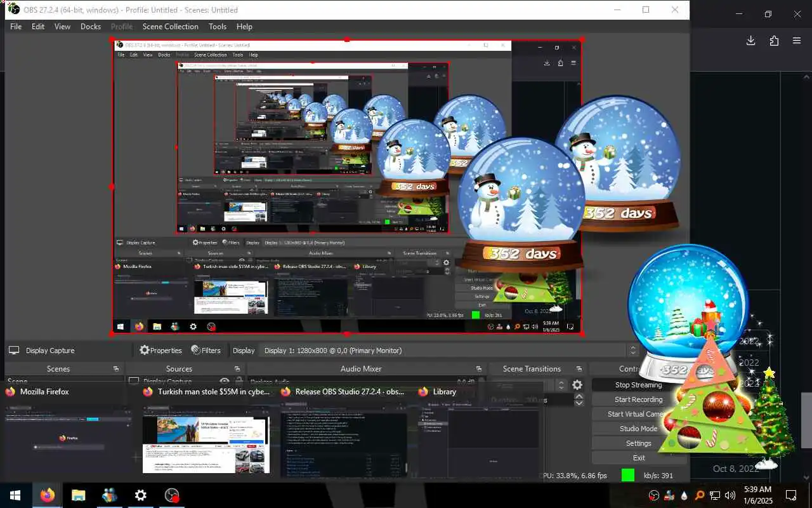Open Firefox hamburger application menu

[x=797, y=41]
